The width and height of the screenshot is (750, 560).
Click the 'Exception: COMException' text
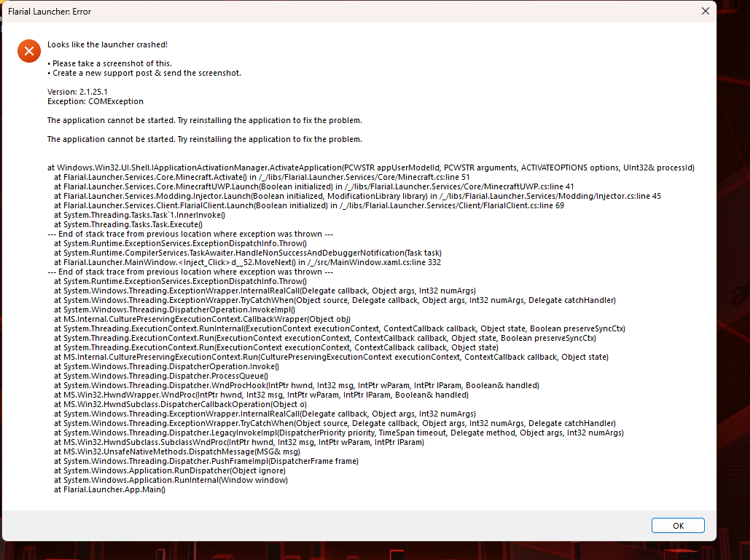(x=95, y=101)
